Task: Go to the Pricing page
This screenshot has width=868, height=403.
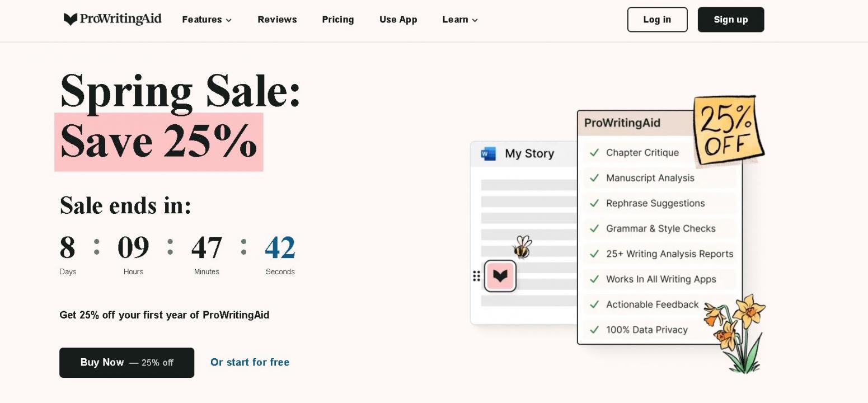Action: (338, 20)
